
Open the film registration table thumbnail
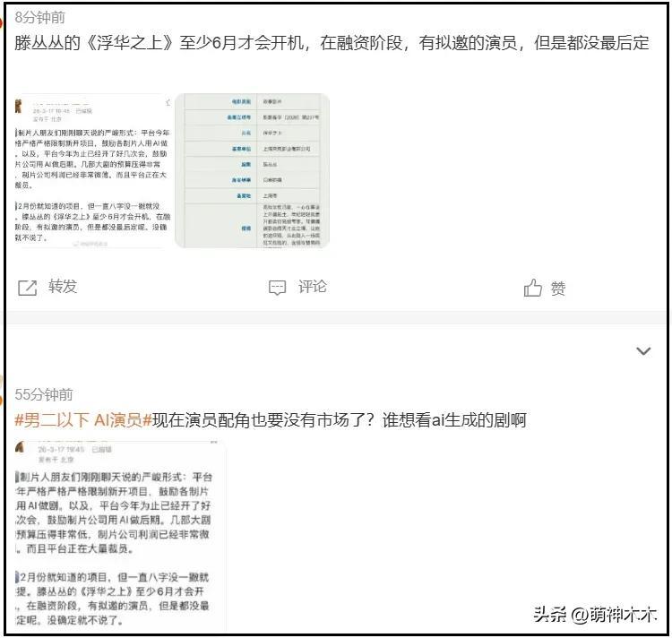click(252, 170)
